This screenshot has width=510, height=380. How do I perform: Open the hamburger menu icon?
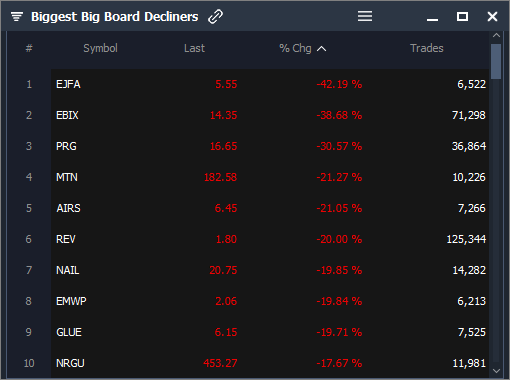(365, 16)
